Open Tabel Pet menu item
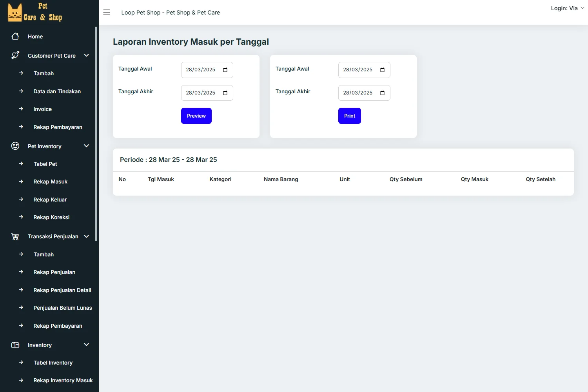This screenshot has width=588, height=392. coord(45,164)
